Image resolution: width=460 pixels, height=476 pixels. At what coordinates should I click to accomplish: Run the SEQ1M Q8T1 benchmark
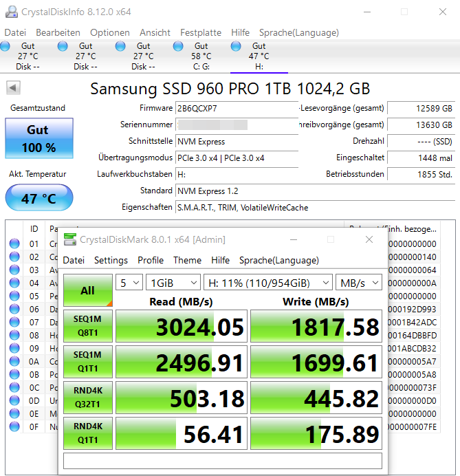pos(88,326)
